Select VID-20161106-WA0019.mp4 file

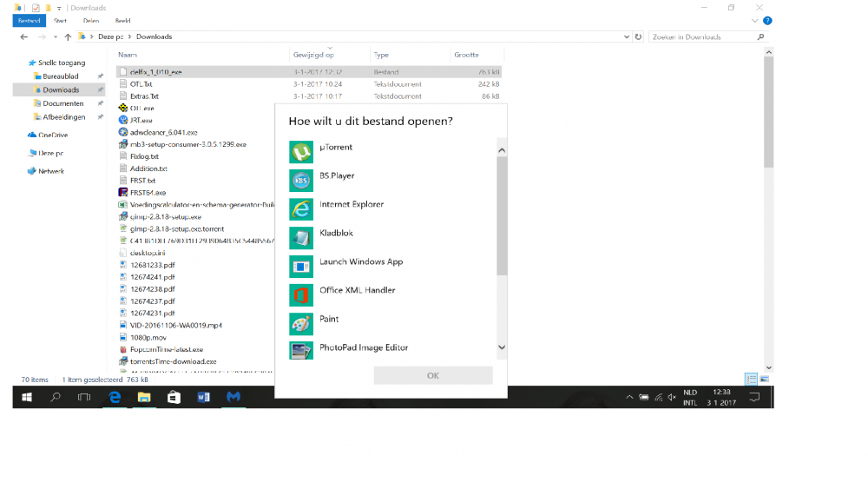(176, 325)
